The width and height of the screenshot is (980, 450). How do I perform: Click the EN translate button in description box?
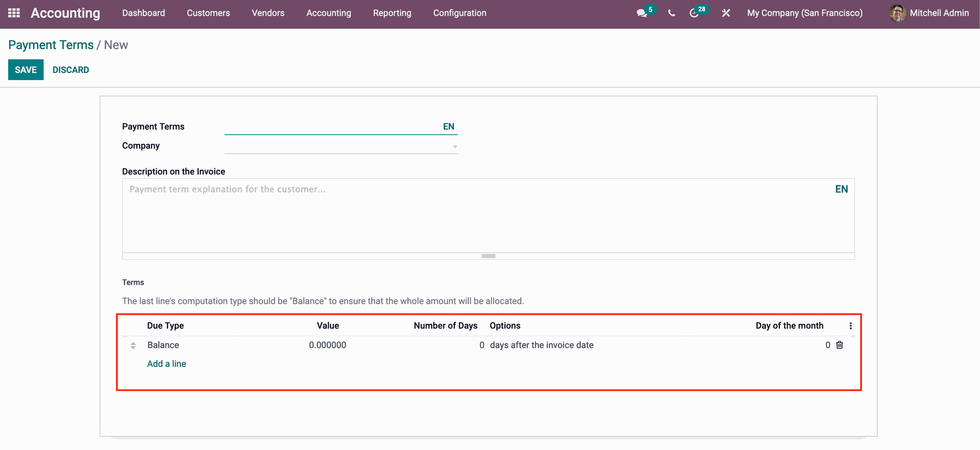pos(841,189)
